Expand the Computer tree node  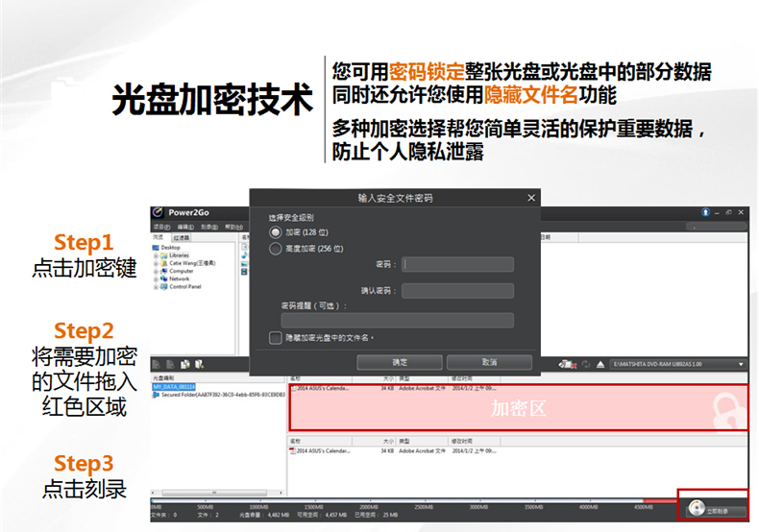157,271
